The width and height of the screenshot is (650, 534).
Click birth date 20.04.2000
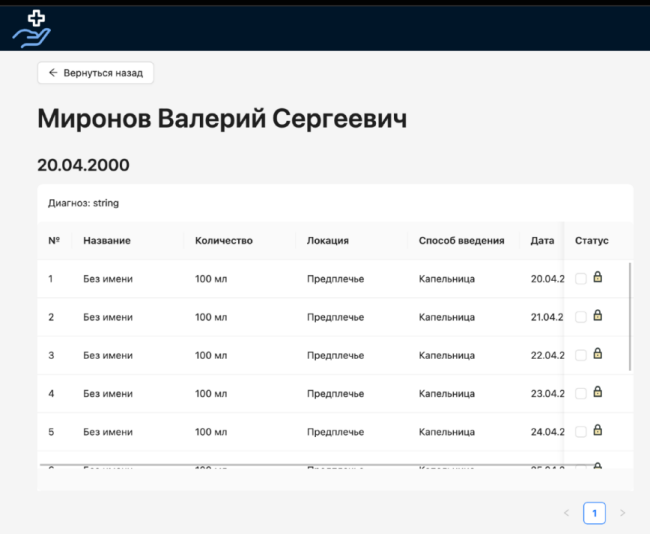tap(83, 165)
